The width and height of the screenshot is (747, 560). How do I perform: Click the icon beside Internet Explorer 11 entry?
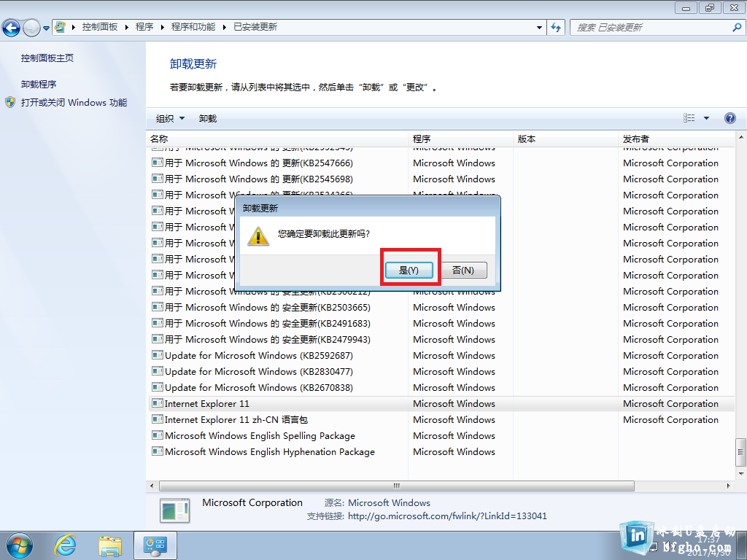(158, 402)
